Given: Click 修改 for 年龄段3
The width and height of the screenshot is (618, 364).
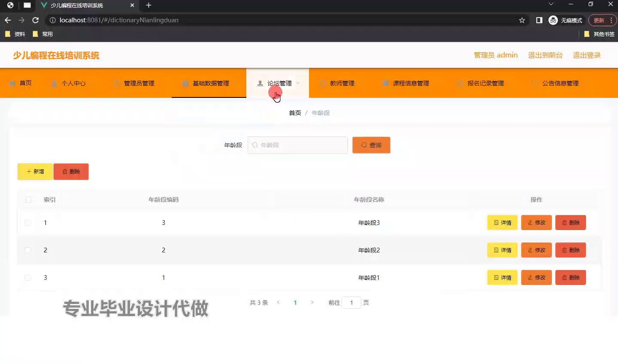Looking at the screenshot, I should click(x=536, y=223).
